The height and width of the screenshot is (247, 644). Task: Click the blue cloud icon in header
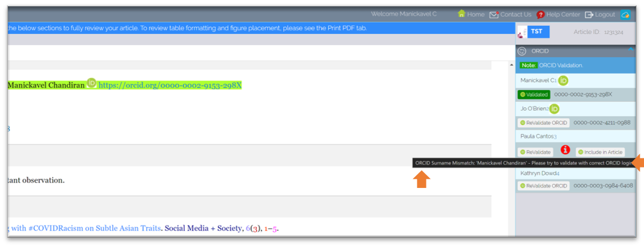coord(625,14)
